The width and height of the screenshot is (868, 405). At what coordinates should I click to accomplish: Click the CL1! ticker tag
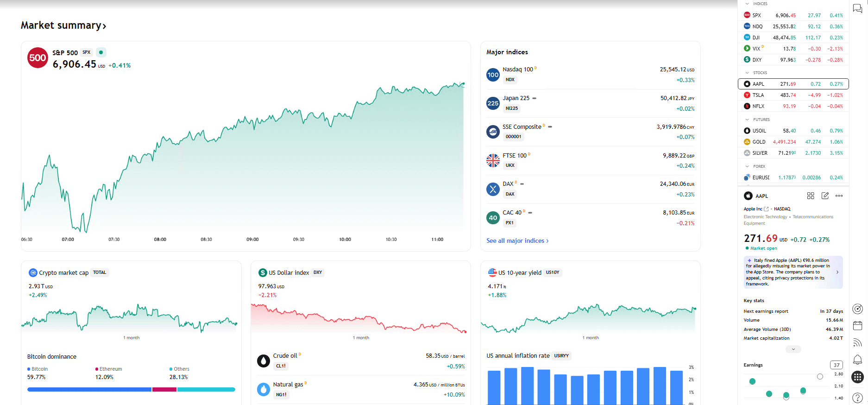(281, 366)
